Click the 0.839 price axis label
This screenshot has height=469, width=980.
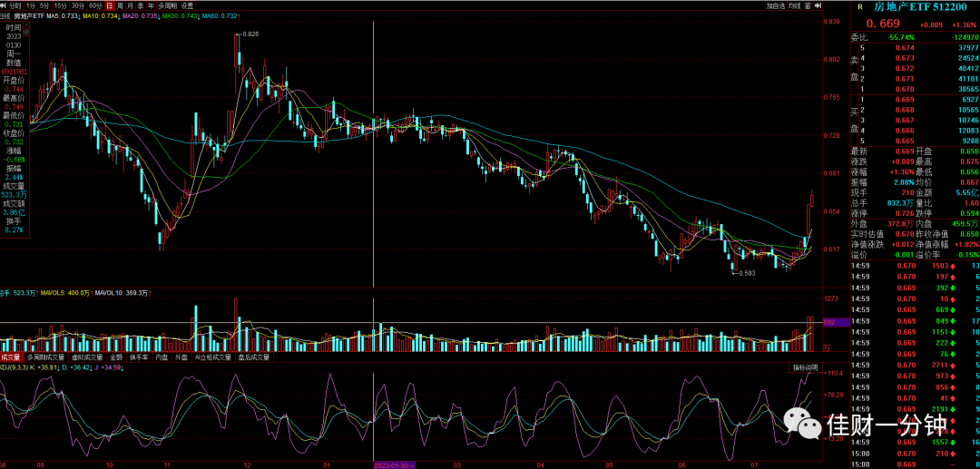[831, 21]
